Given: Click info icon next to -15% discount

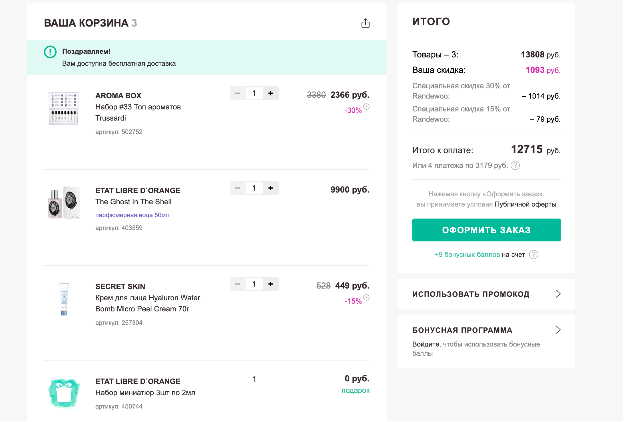Looking at the screenshot, I should tap(367, 297).
